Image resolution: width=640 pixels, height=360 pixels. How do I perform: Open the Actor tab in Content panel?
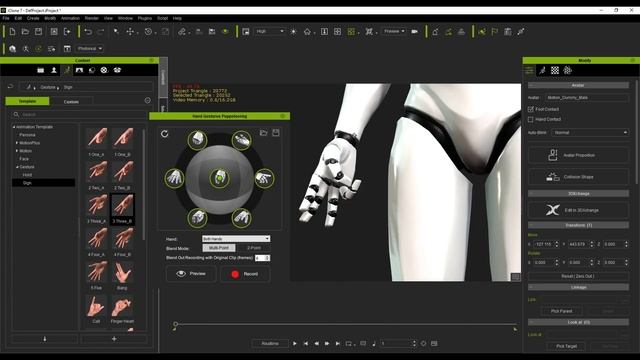[54, 70]
